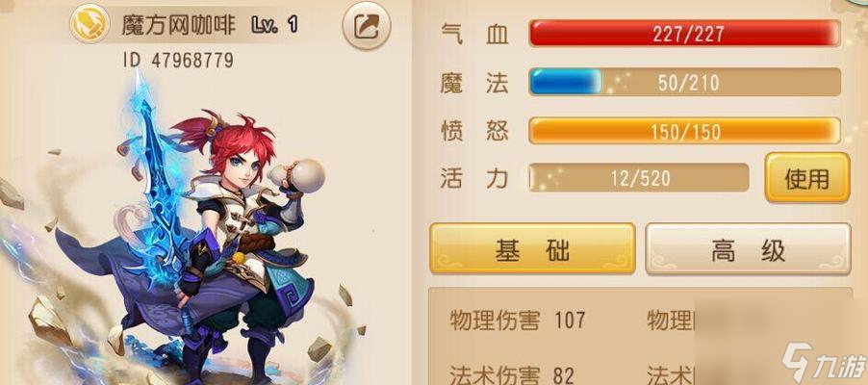The image size is (868, 385).
Task: Switch to the 高级 tab
Action: pos(749,248)
